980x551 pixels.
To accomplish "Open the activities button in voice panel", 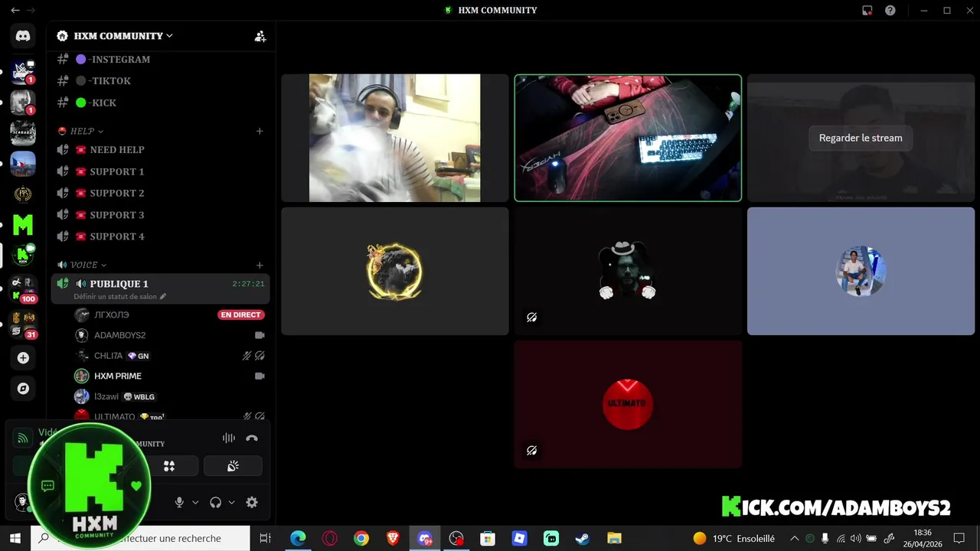I will pos(169,466).
